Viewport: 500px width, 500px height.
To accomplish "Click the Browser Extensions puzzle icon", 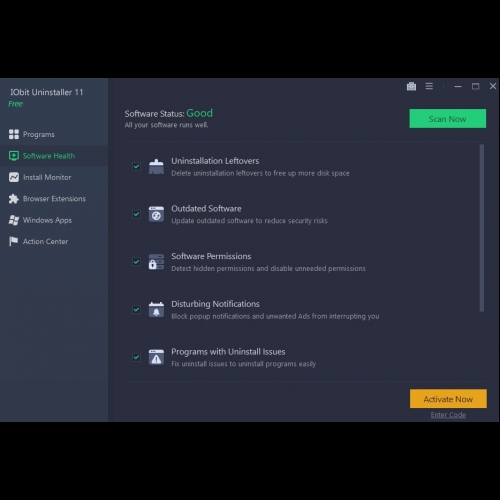I will 14,199.
